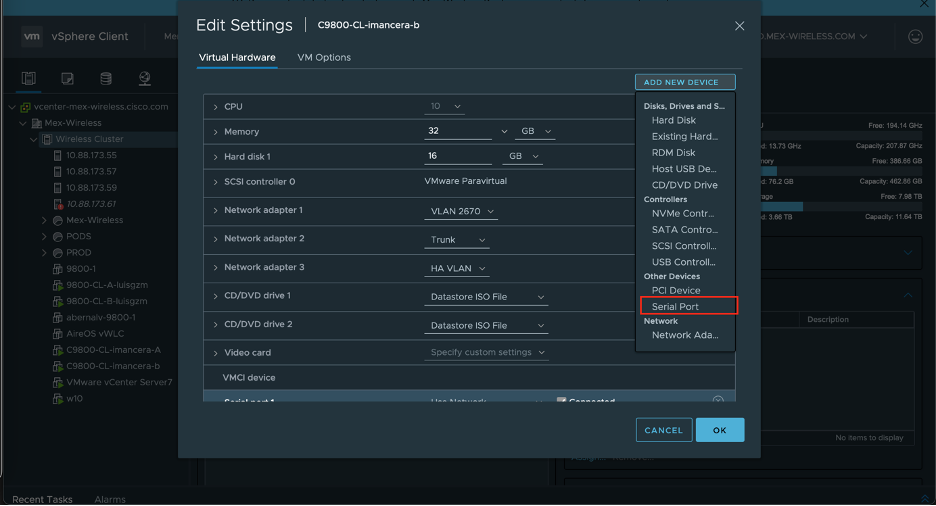Expand the Hard disk 1 row
Image resolution: width=936 pixels, height=506 pixels.
coord(215,157)
